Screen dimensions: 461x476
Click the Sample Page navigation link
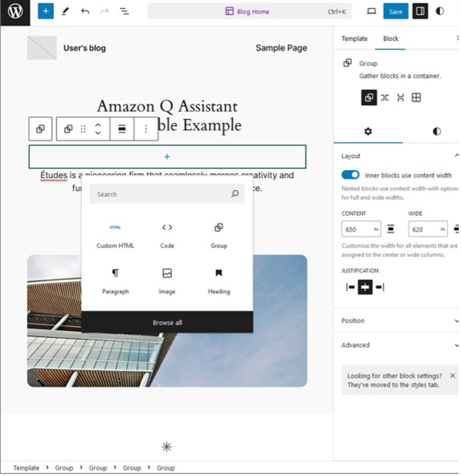pos(281,48)
